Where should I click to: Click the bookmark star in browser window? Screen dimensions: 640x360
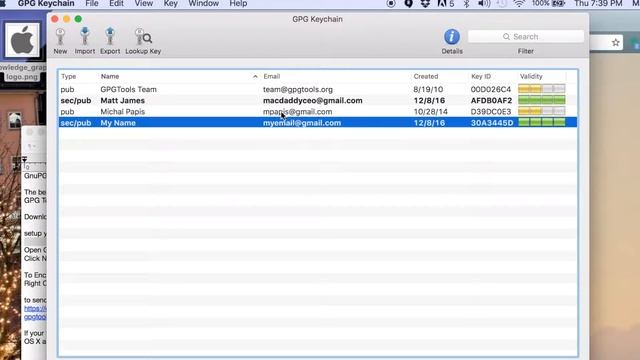pos(616,42)
